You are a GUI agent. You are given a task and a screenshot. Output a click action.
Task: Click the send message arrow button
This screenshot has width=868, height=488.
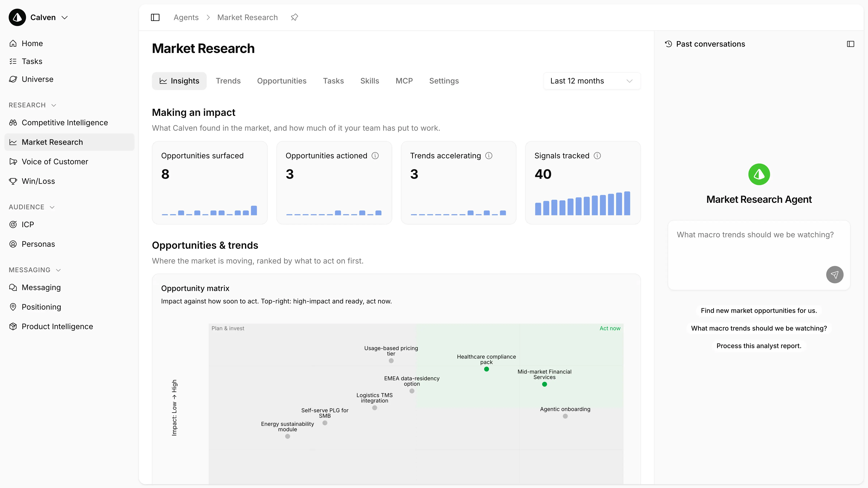point(835,275)
